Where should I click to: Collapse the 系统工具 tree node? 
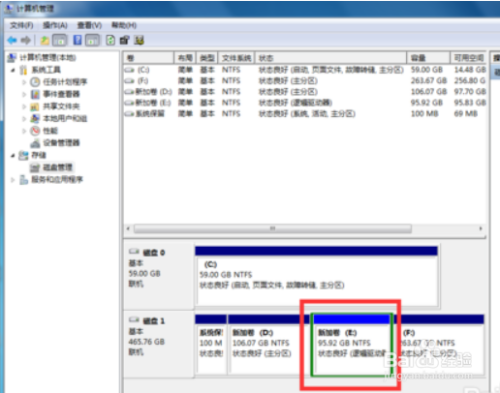tap(13, 70)
